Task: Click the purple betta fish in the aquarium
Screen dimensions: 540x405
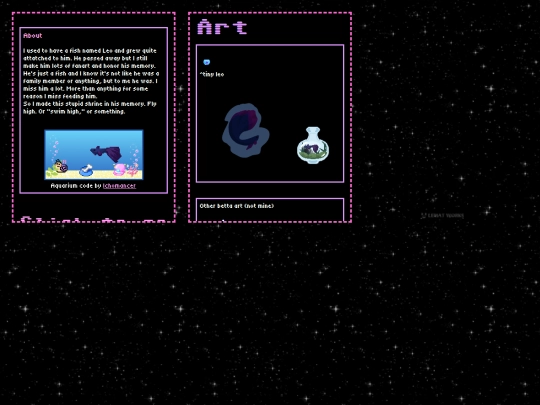Action: coord(106,153)
